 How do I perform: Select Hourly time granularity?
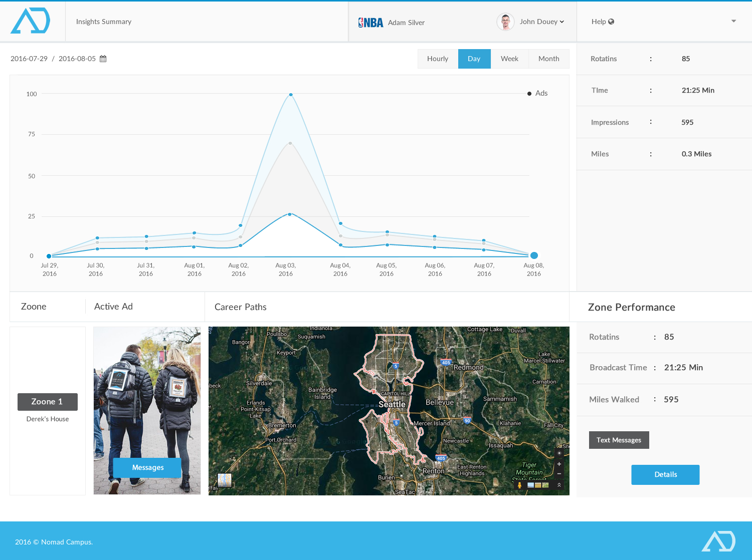click(438, 59)
